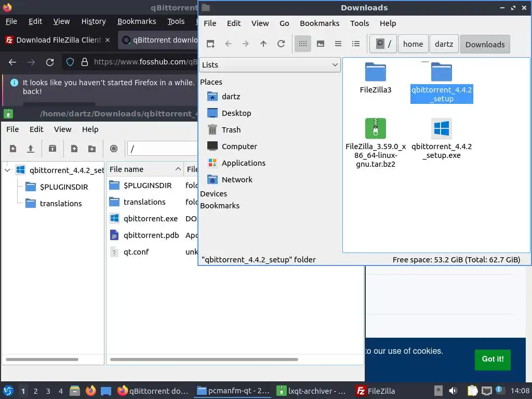Reload the Downloads folder view
The width and height of the screenshot is (532, 399).
[x=281, y=44]
